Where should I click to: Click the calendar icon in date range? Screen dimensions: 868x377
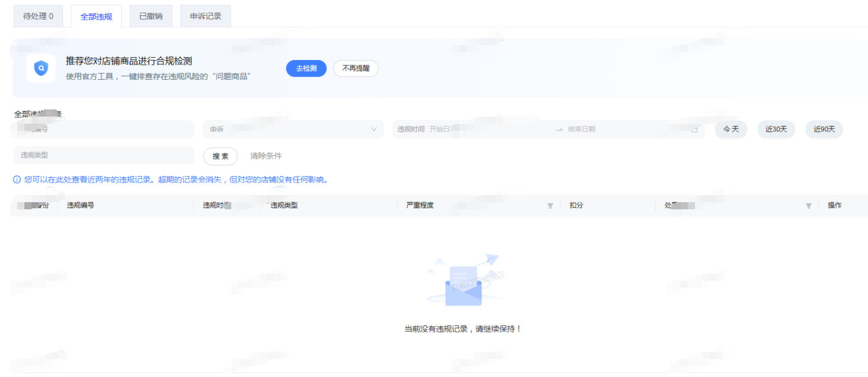694,130
